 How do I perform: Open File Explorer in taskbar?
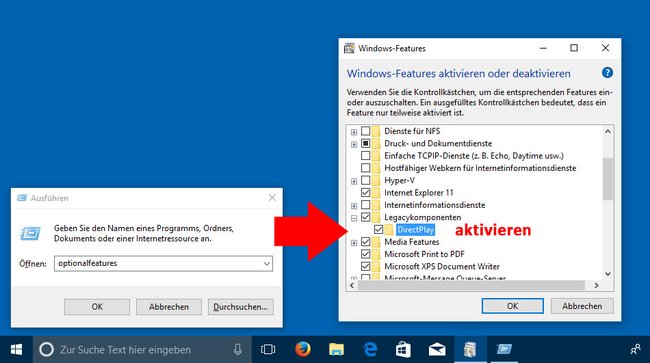point(336,349)
